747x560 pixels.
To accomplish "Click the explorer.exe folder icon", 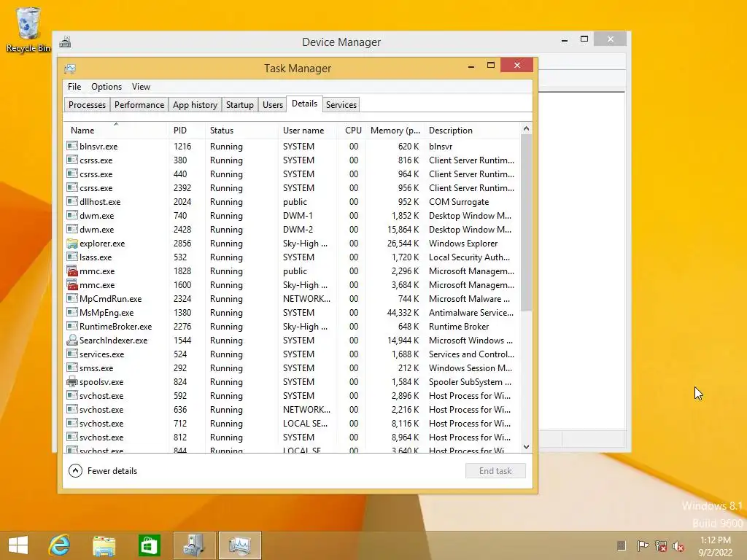I will pos(72,244).
